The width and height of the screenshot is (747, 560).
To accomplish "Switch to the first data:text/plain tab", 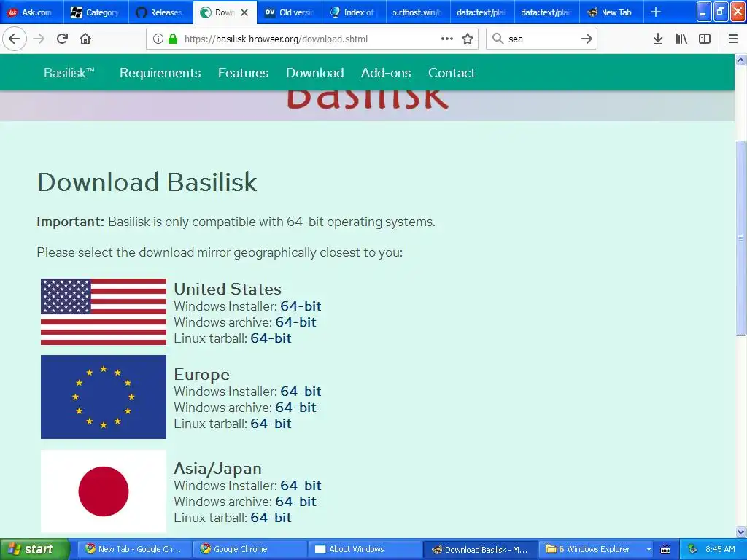I will [483, 12].
